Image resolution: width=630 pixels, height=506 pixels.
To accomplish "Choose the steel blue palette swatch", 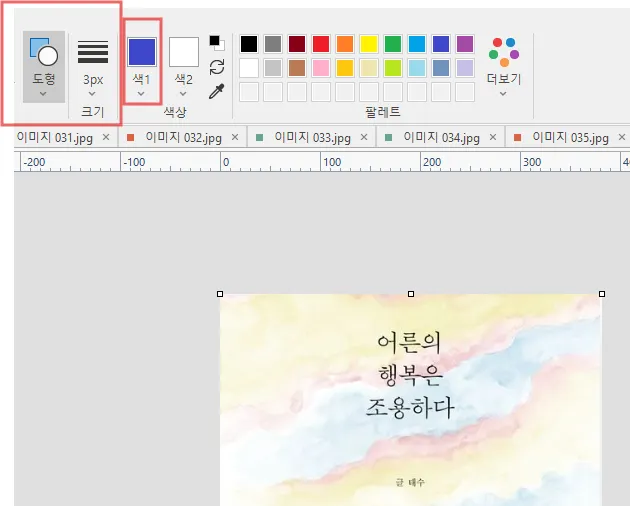I will click(x=441, y=68).
